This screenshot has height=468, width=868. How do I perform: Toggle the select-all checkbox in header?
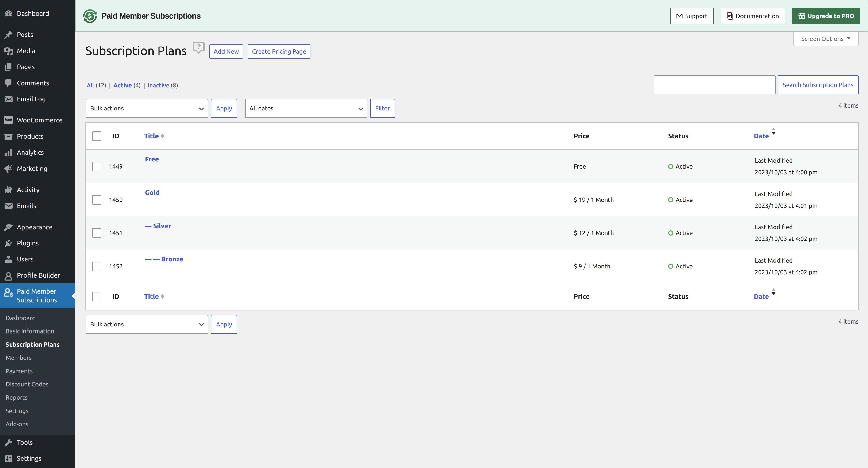pyautogui.click(x=97, y=136)
